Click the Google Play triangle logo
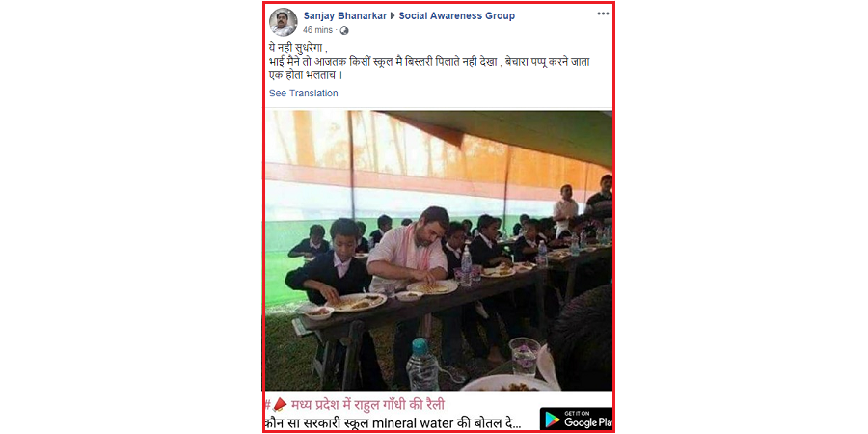 coord(552,420)
